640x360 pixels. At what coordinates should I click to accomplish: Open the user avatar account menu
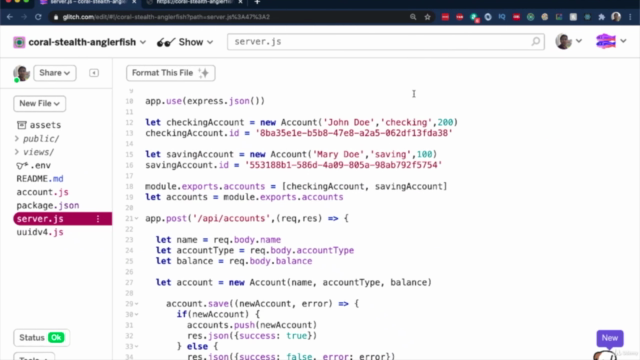coord(569,41)
